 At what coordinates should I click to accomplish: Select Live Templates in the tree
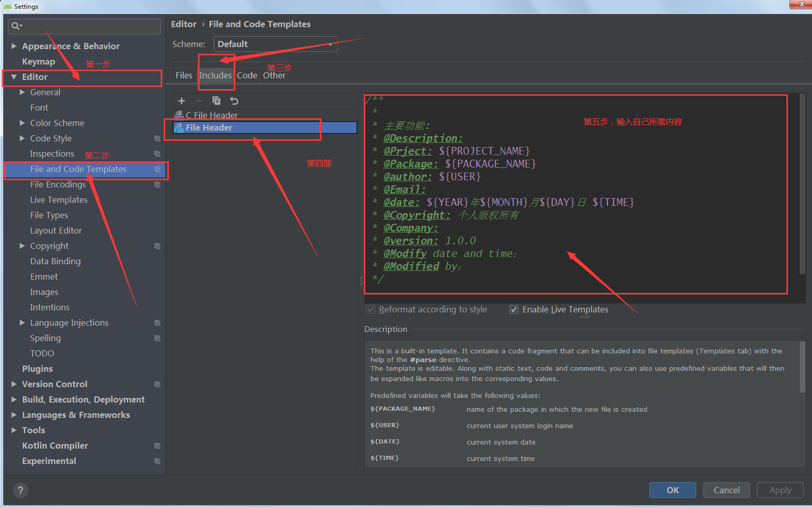(x=59, y=200)
